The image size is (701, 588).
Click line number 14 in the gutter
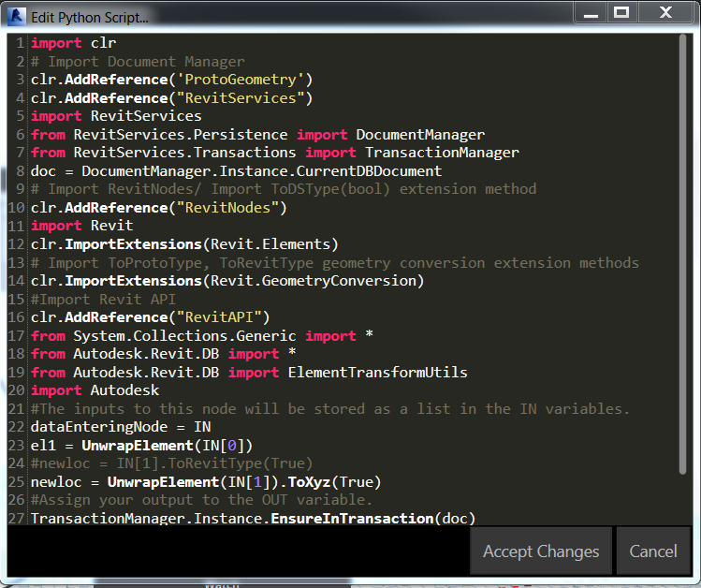(16, 281)
